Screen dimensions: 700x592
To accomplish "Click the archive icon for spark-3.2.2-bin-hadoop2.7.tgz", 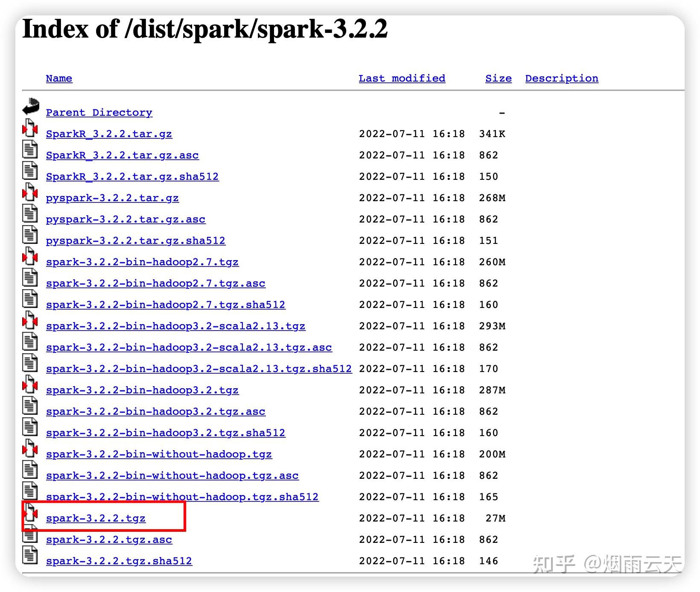I will (x=30, y=256).
